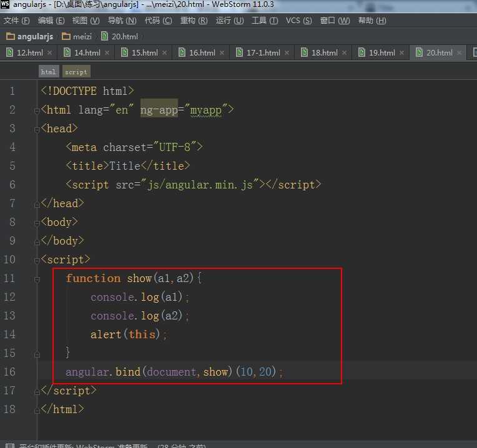This screenshot has height=448, width=477.
Task: Open the 帮助 (H) menu
Action: pyautogui.click(x=372, y=21)
